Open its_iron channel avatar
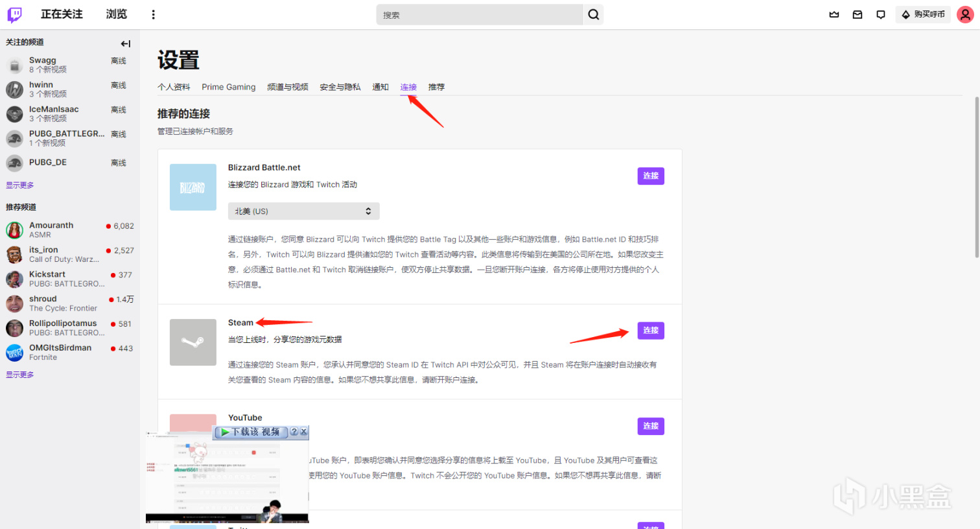The image size is (980, 529). 15,254
